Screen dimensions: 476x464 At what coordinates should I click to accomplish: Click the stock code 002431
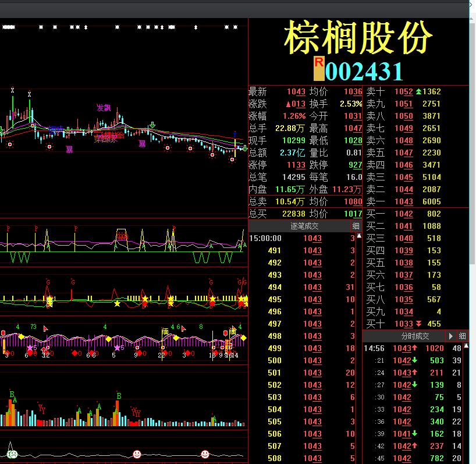click(364, 72)
